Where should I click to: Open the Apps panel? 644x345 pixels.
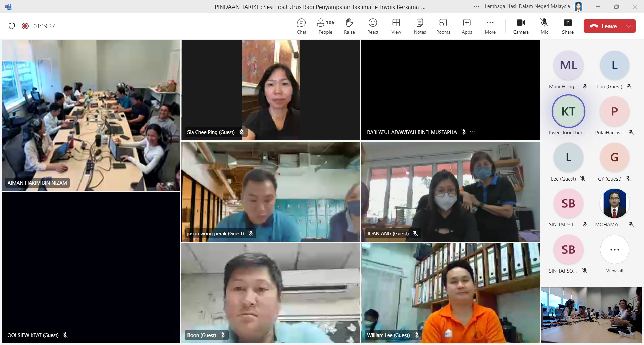467,26
